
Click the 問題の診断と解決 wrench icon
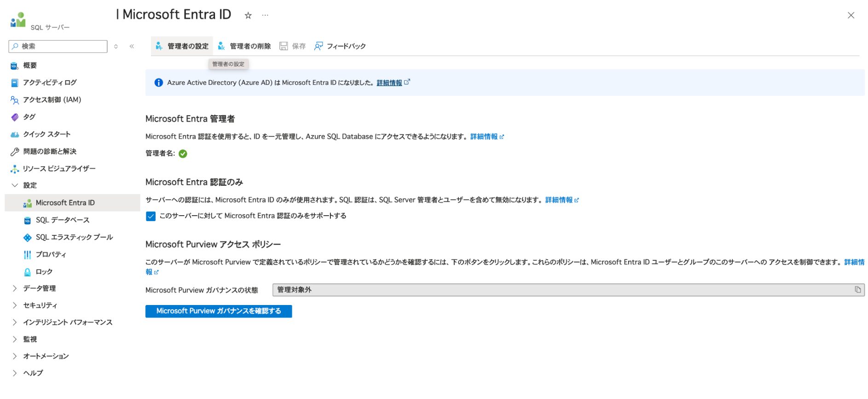[x=14, y=152]
